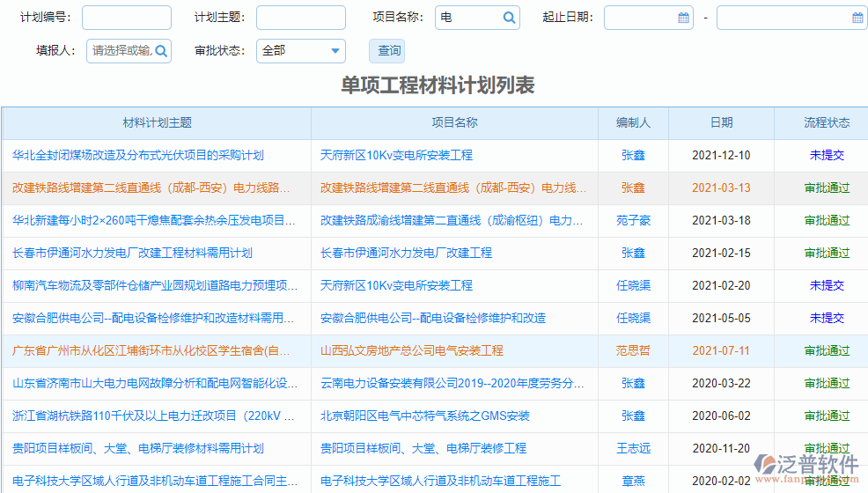Click 未提交 status in the 2021-12-10 row
The image size is (868, 493).
pyautogui.click(x=827, y=156)
